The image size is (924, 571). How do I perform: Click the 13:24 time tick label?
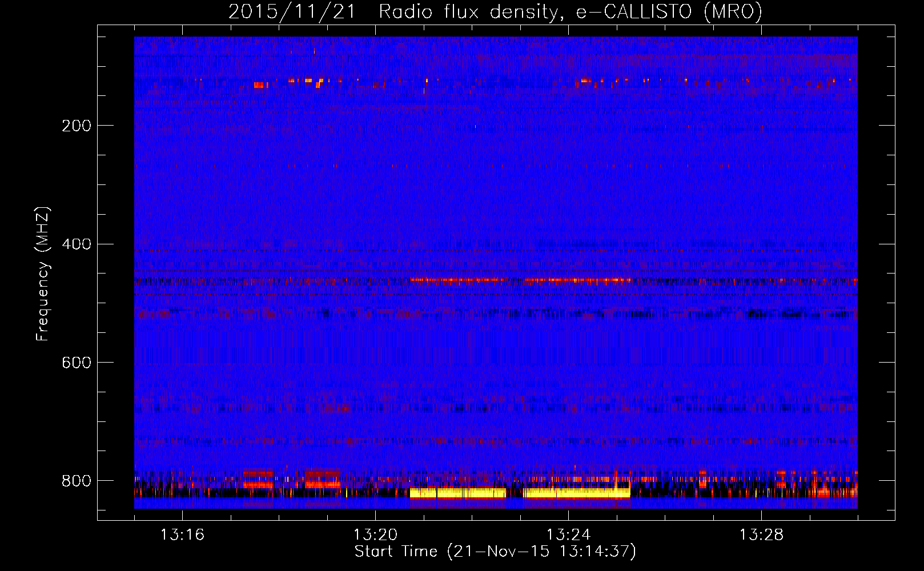click(x=568, y=535)
